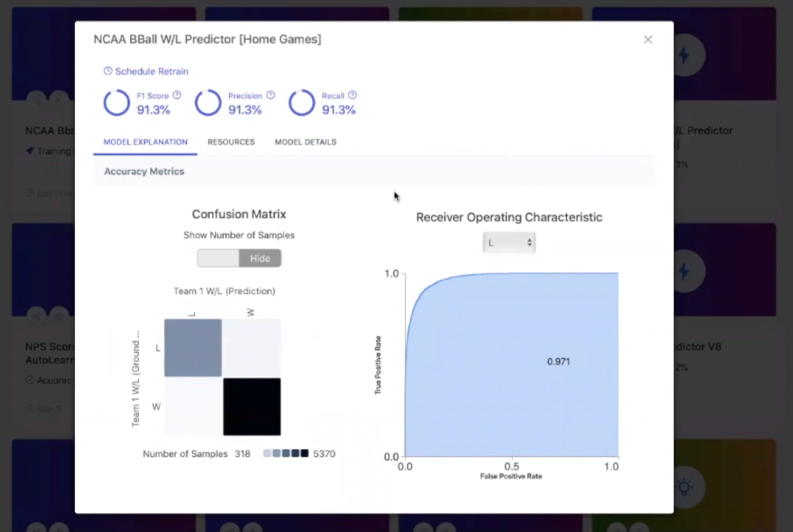Click the Team 1 W/L (Prediction) label
Viewport: 793px width, 532px height.
(x=224, y=291)
